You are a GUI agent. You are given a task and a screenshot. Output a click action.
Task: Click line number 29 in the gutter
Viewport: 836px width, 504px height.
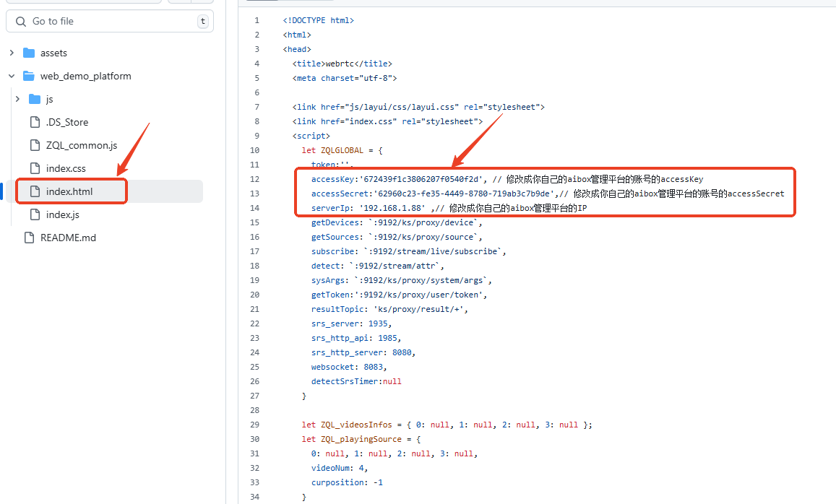click(254, 425)
